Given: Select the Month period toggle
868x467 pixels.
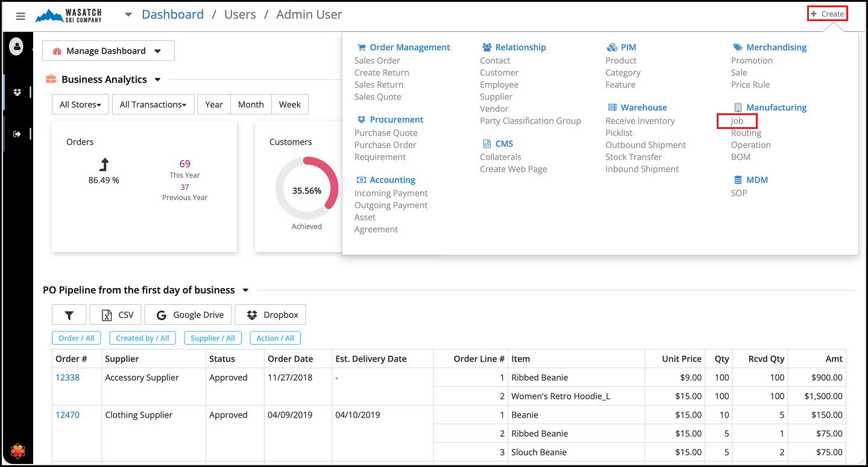Looking at the screenshot, I should pyautogui.click(x=251, y=104).
